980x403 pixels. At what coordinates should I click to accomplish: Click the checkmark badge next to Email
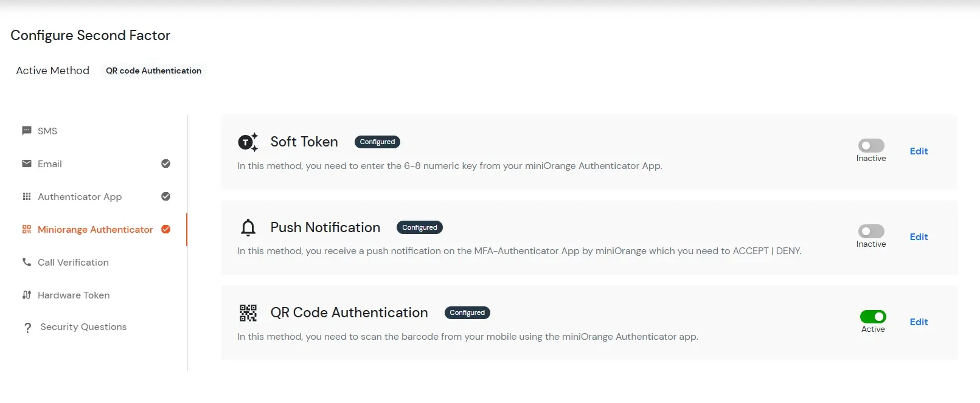tap(165, 164)
